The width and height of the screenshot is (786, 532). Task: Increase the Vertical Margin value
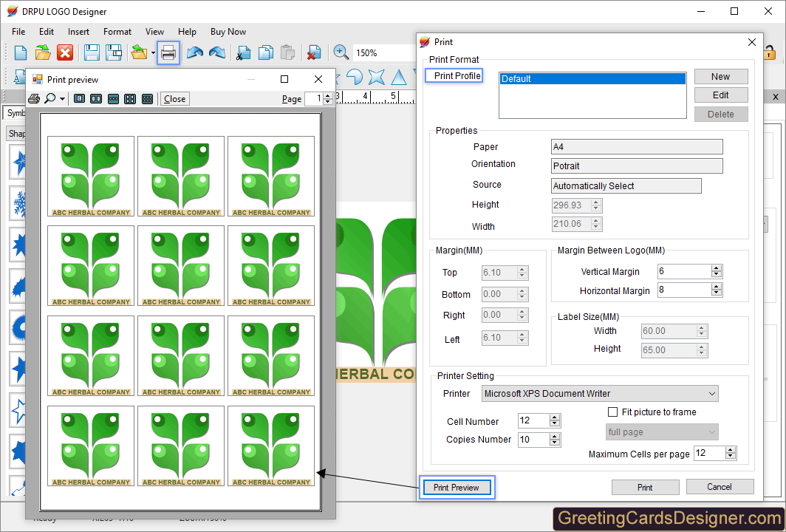click(717, 268)
